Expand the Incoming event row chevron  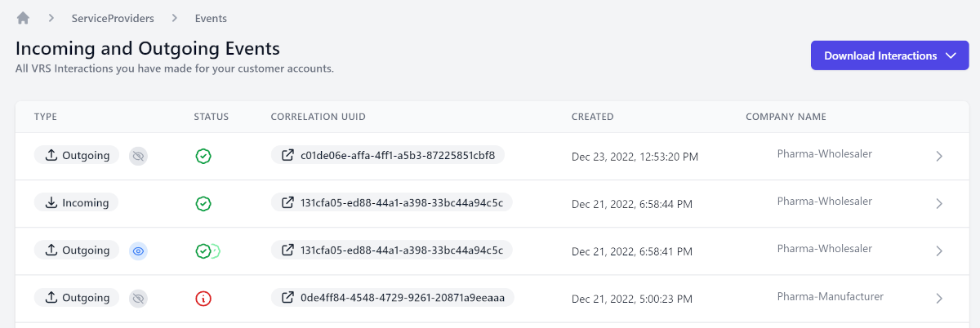click(939, 203)
